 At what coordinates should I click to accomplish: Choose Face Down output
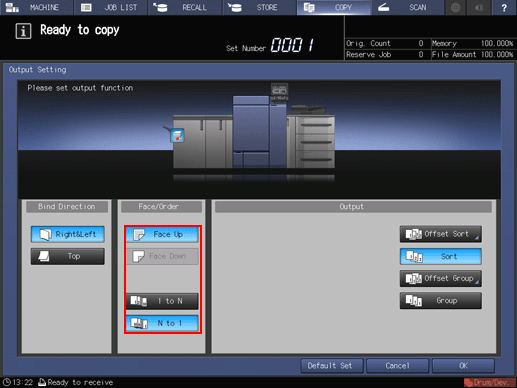pos(162,256)
